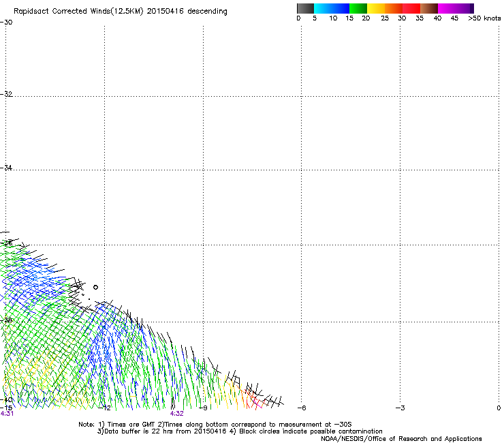The image size is (504, 443).
Task: Click the NOAA/NESDIS credit line
Action: (x=401, y=439)
